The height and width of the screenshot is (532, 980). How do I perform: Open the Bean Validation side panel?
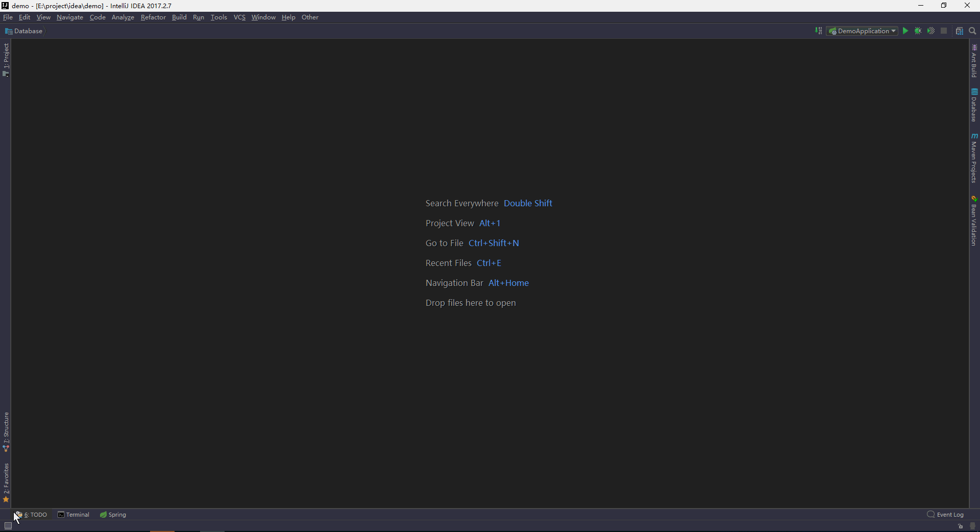[974, 221]
